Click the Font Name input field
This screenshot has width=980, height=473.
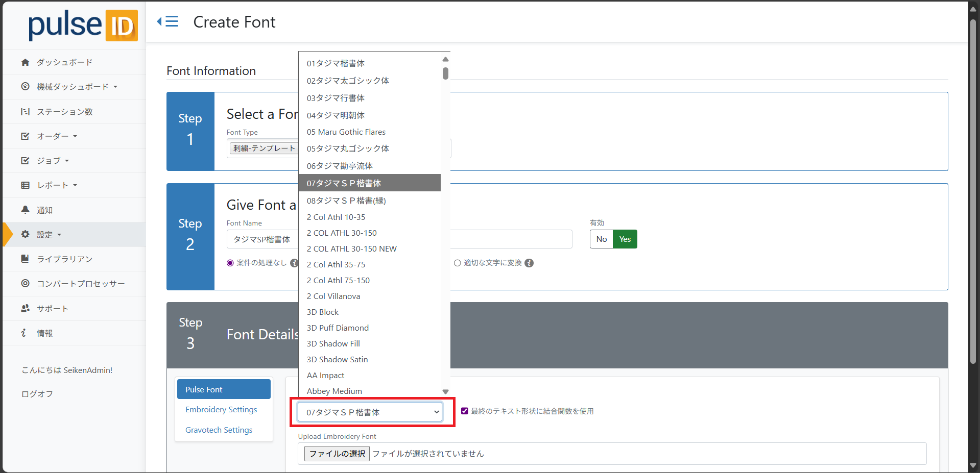(399, 239)
